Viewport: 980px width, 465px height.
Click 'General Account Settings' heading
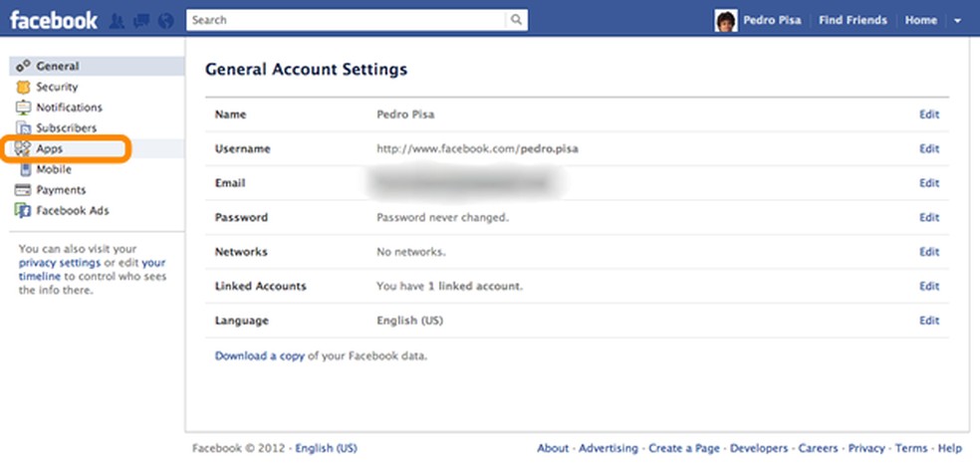point(307,70)
